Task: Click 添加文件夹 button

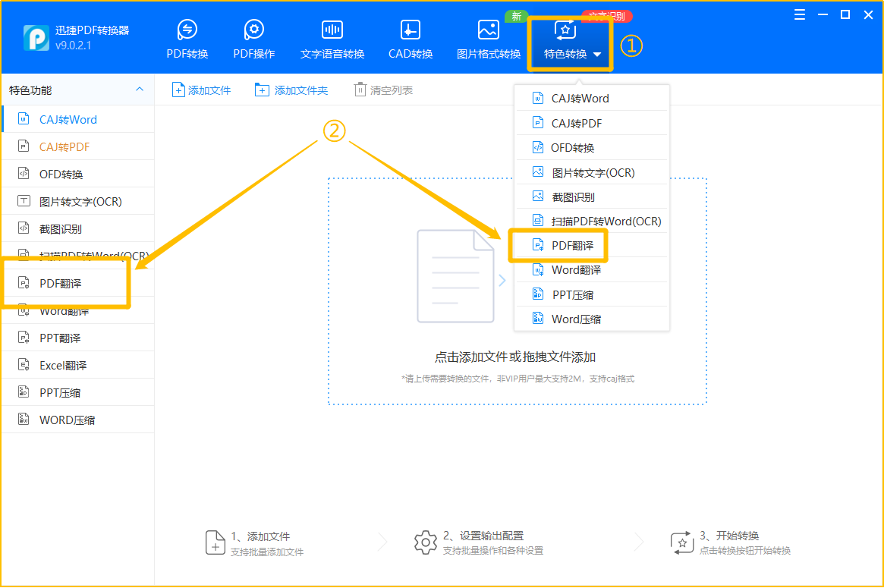Action: 291,90
